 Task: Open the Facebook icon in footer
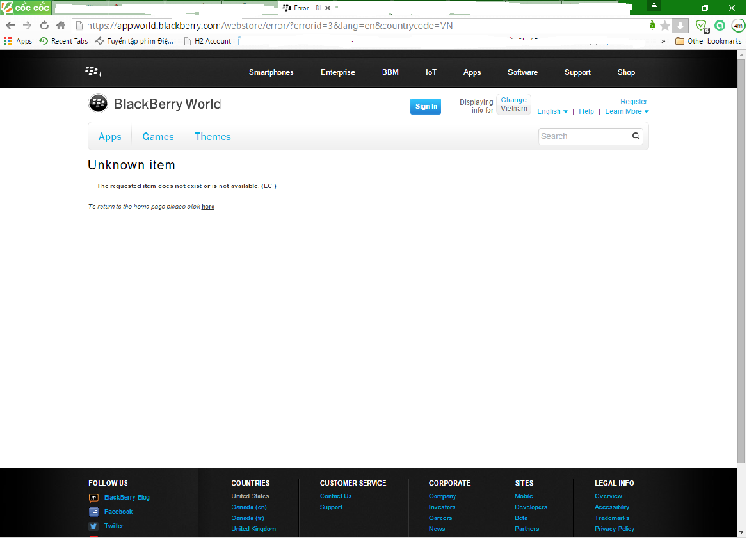93,512
